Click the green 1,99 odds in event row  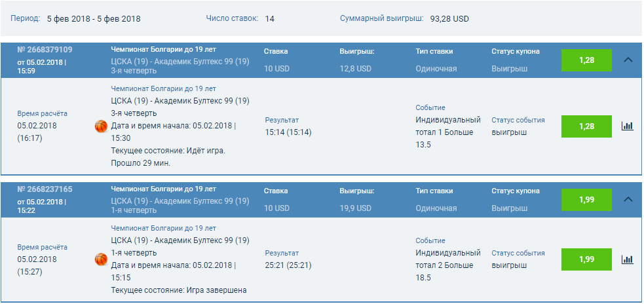click(586, 259)
